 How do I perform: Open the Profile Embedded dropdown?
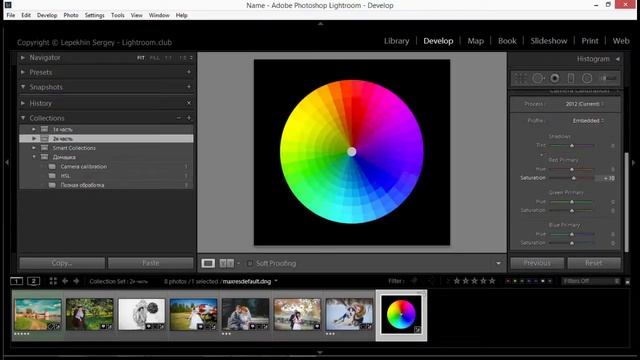[588, 121]
